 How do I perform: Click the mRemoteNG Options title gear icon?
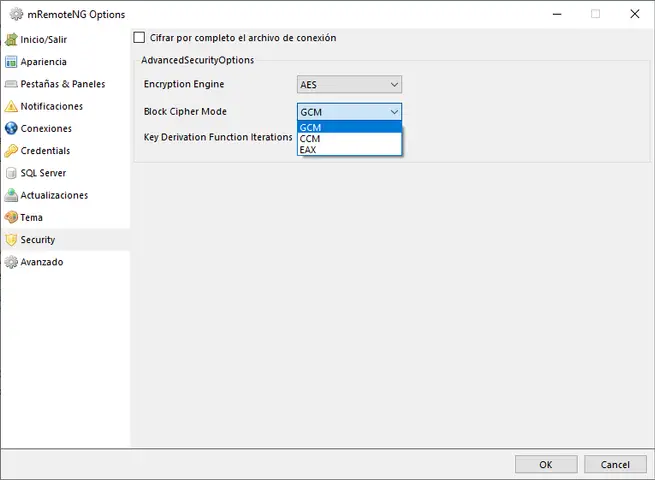(16, 14)
